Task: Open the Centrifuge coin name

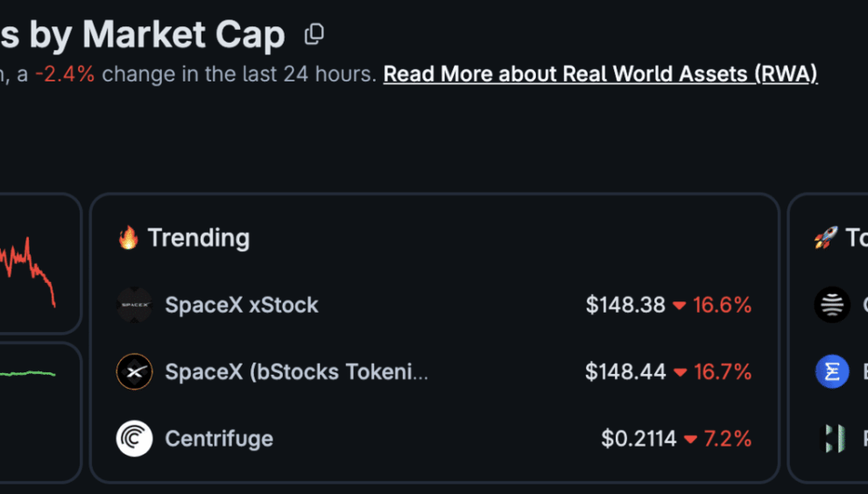Action: click(x=219, y=439)
